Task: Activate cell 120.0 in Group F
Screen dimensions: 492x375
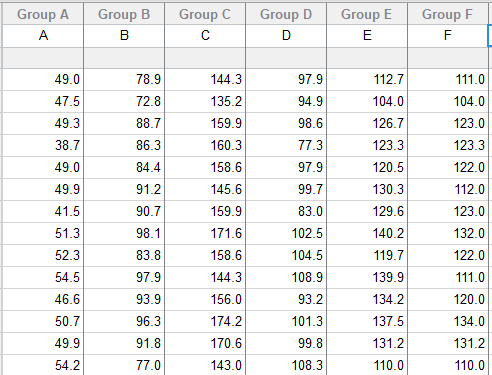Action: pyautogui.click(x=448, y=299)
